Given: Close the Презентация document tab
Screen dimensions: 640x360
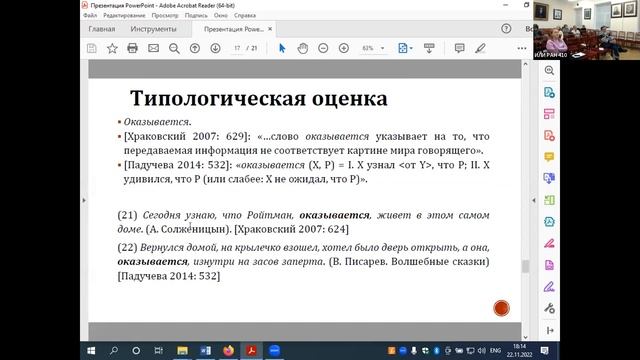Looking at the screenshot, I should tap(270, 29).
